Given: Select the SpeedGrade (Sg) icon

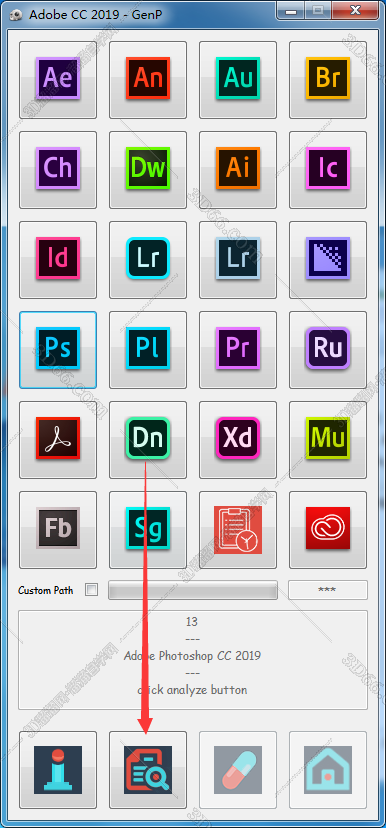Looking at the screenshot, I should (148, 530).
